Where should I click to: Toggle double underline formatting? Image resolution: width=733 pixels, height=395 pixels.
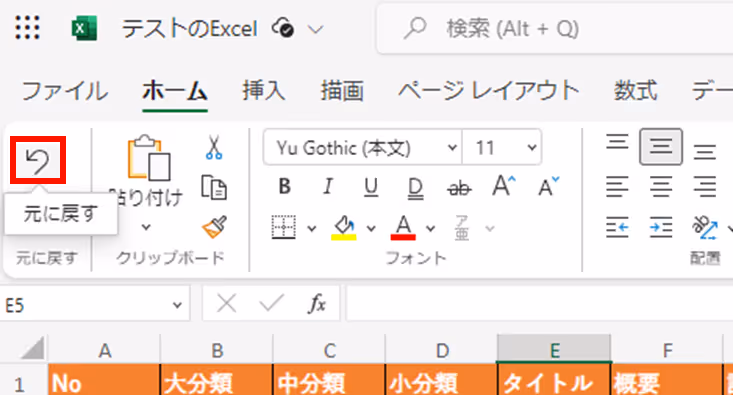[415, 188]
